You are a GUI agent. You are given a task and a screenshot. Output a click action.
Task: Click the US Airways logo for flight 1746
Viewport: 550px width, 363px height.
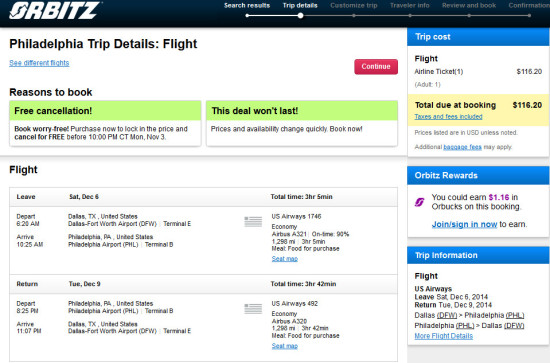click(253, 222)
